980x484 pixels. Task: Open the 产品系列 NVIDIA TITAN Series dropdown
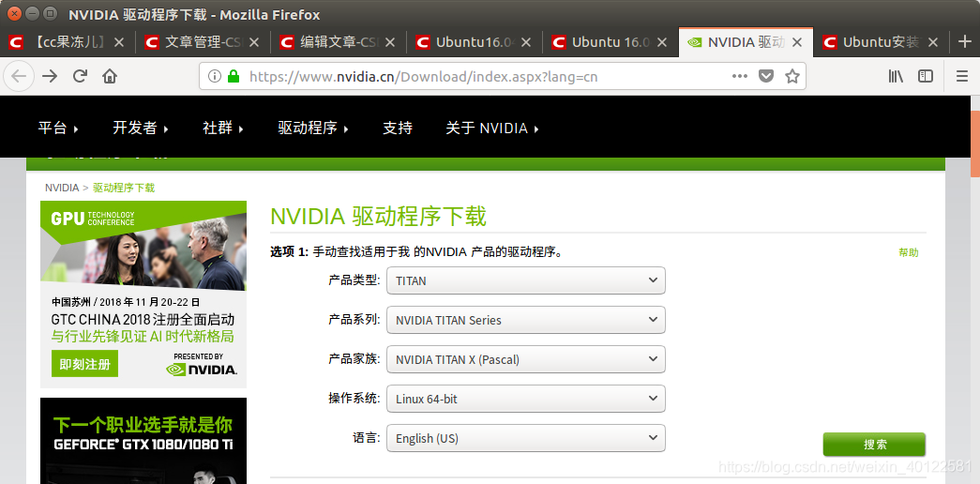[x=525, y=320]
